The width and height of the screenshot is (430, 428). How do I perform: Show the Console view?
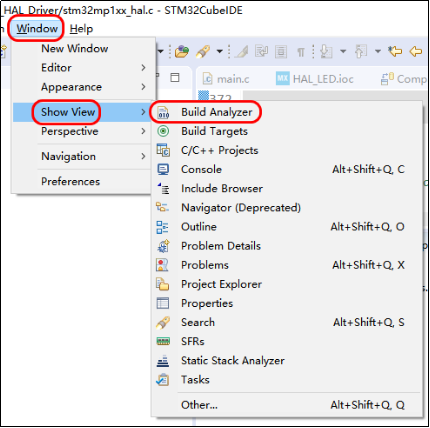pyautogui.click(x=287, y=170)
